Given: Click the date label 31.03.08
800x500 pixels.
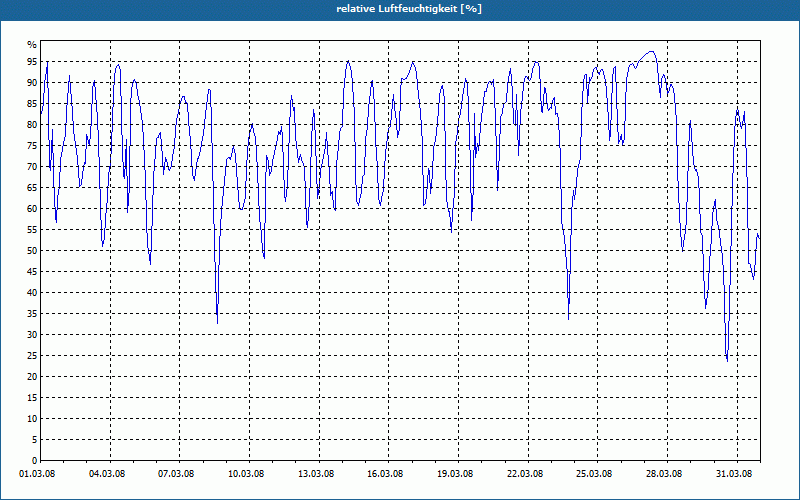Looking at the screenshot, I should coord(734,474).
